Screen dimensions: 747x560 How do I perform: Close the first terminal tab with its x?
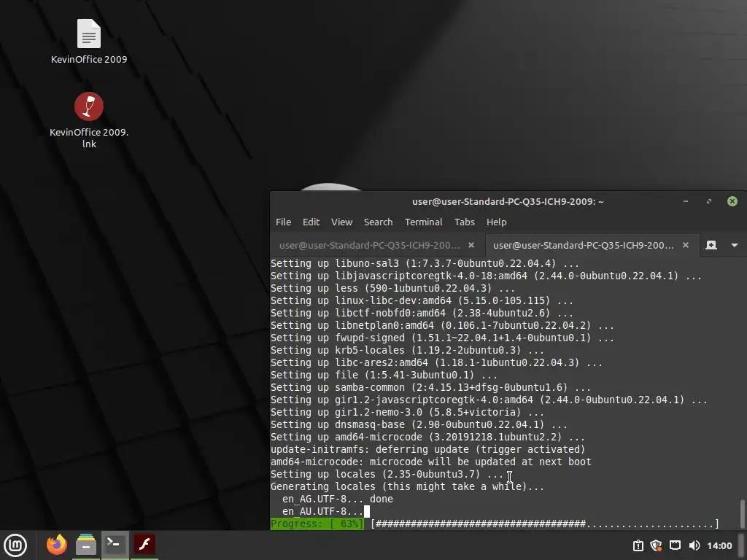471,245
